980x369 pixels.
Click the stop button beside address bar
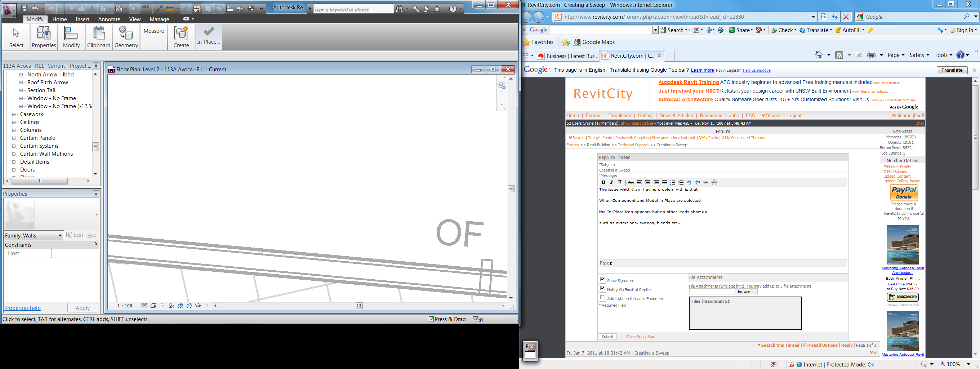[x=846, y=17]
